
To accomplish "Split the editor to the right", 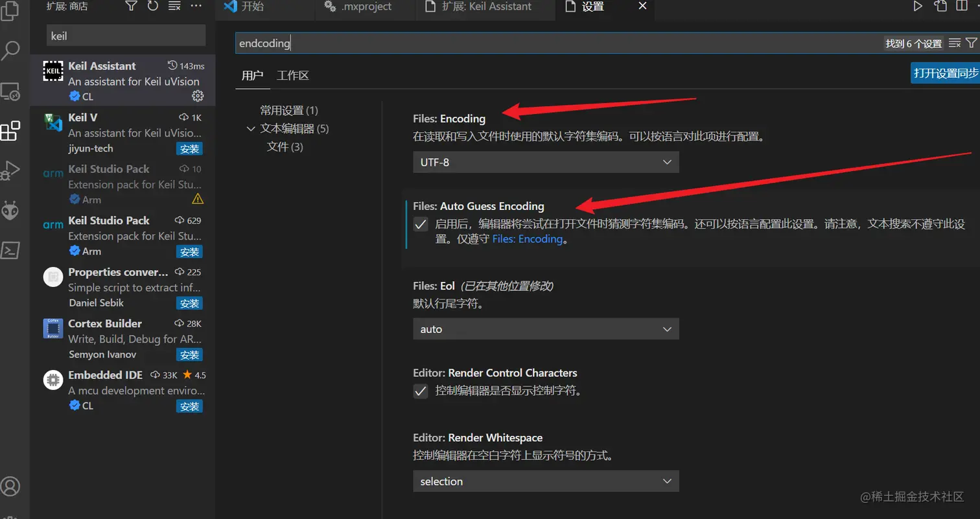I will 962,6.
